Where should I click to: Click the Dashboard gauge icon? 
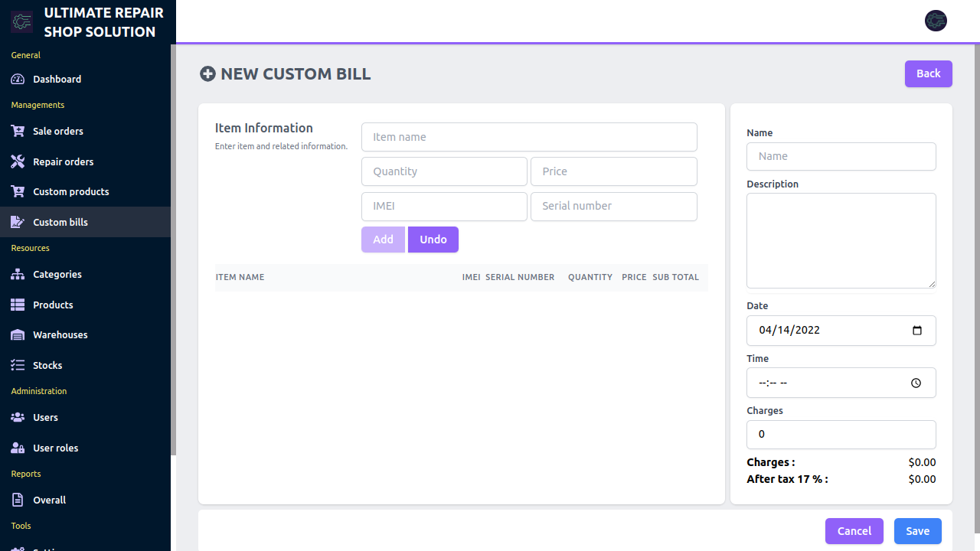click(18, 80)
